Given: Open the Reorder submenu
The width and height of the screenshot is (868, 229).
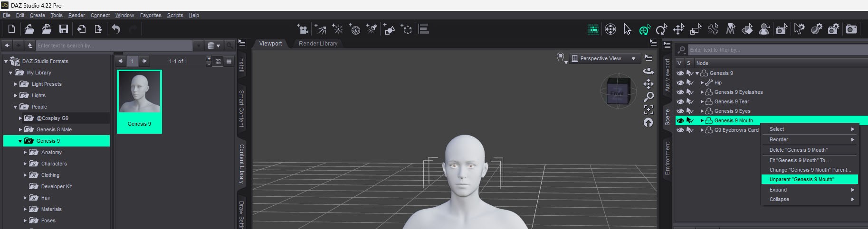Looking at the screenshot, I should click(x=810, y=139).
